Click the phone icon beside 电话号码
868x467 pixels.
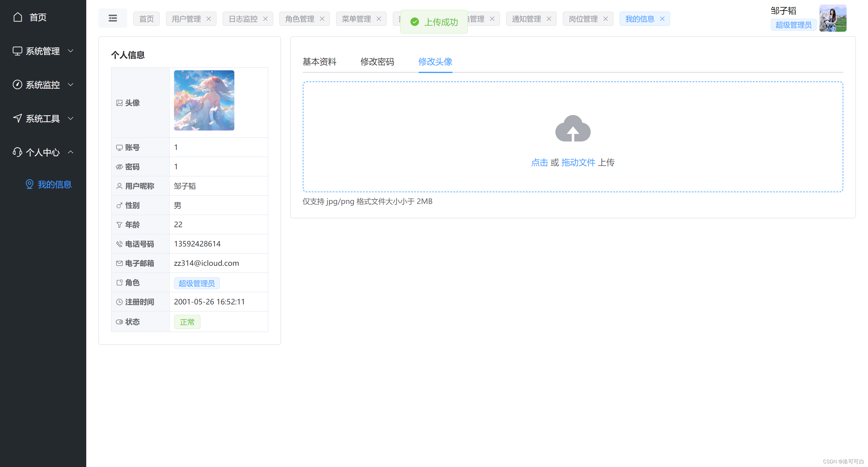(119, 244)
